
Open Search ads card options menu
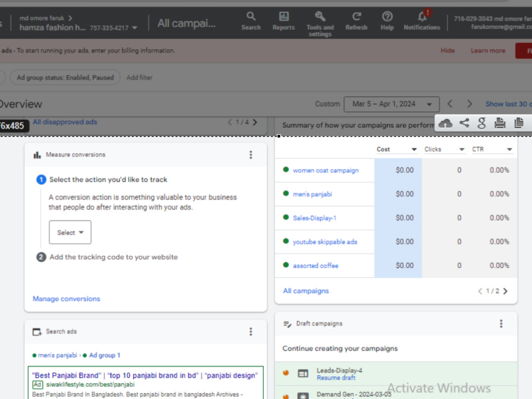251,331
